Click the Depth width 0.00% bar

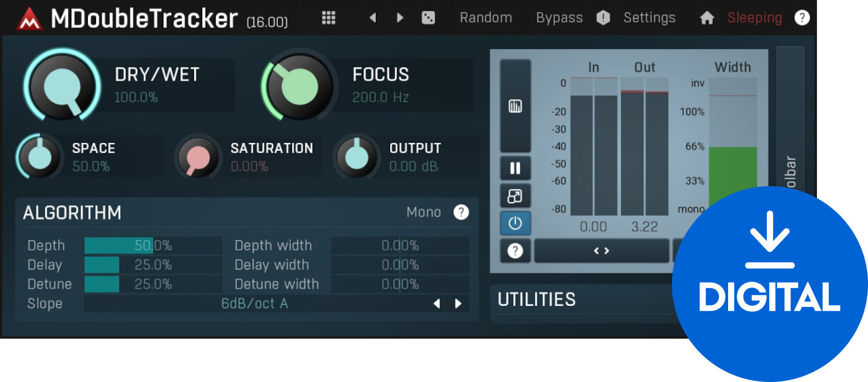pyautogui.click(x=400, y=245)
